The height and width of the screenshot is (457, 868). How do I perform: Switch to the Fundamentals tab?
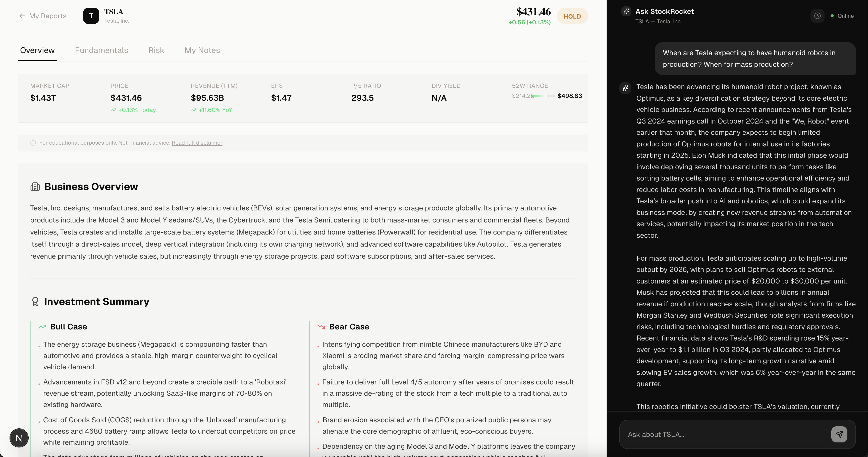coord(101,50)
